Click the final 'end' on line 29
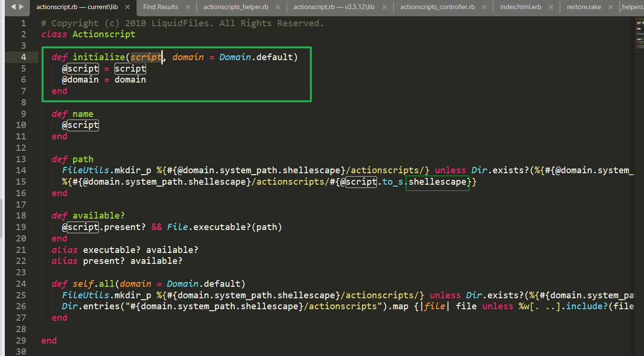This screenshot has width=644, height=356. pos(49,341)
